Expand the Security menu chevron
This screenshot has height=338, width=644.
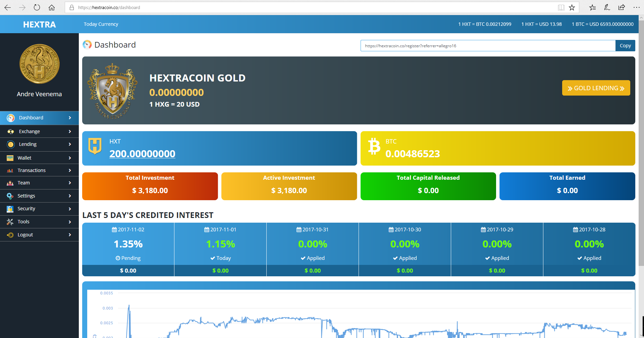point(70,209)
